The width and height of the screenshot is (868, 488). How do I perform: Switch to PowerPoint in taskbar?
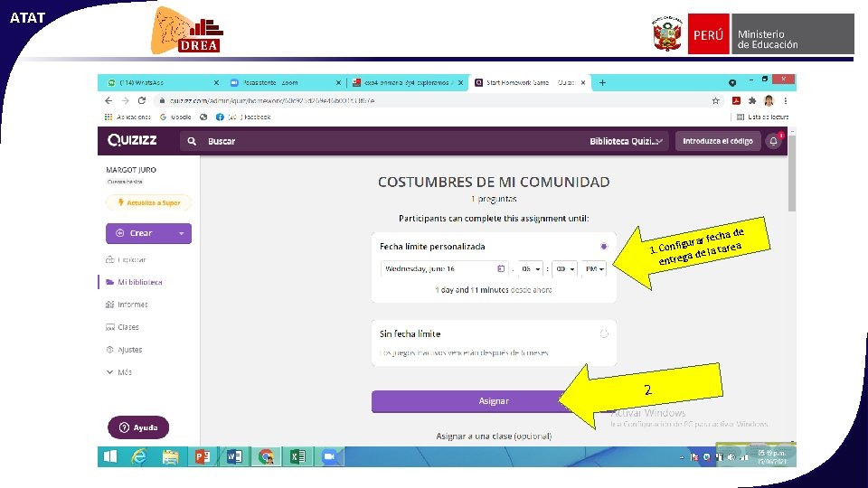coord(202,456)
